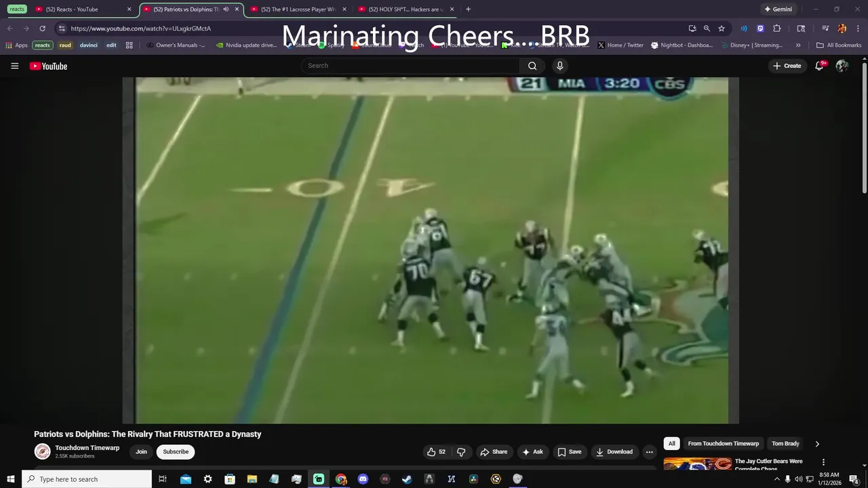This screenshot has height=488, width=868.
Task: Switch to #1 Lacrosse Player tab
Action: pyautogui.click(x=298, y=9)
